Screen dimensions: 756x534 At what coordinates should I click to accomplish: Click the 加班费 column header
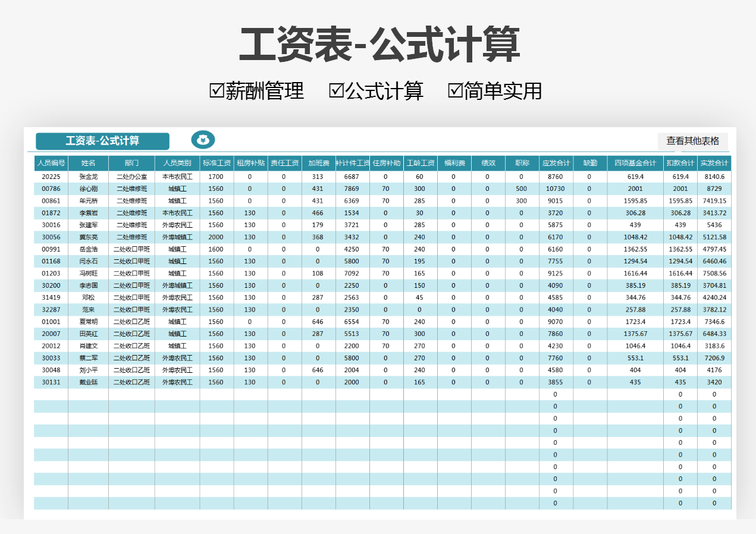[x=318, y=162]
